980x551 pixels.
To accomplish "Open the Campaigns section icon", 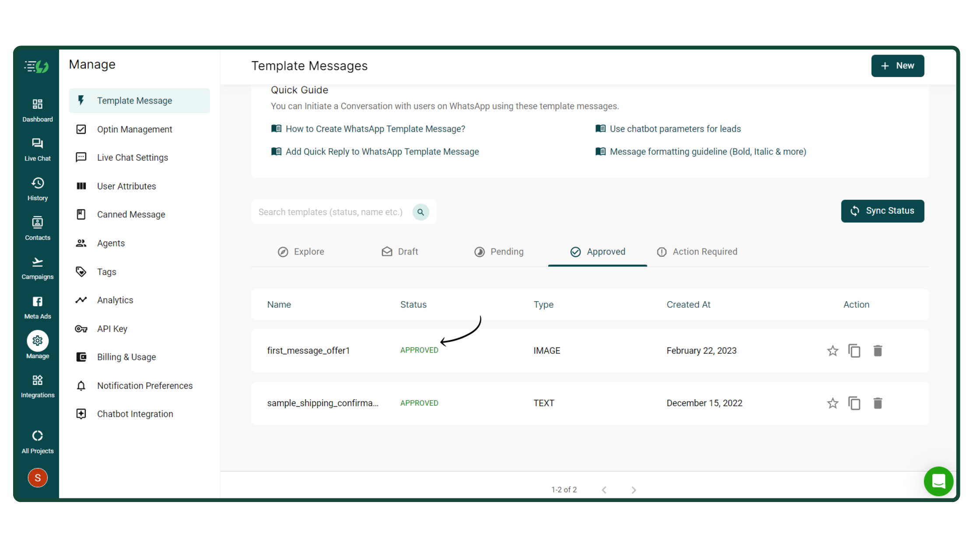I will (x=38, y=268).
